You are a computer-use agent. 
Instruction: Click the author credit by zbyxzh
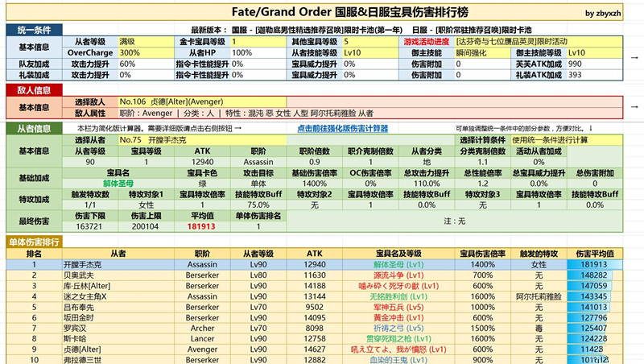[x=603, y=13]
